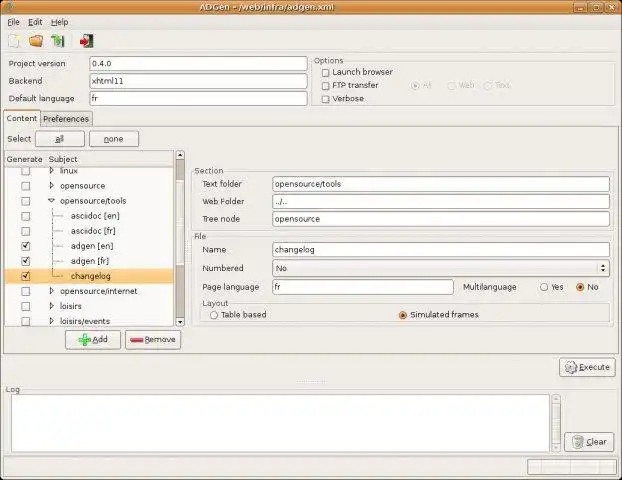Click the Page language input field
Screen dimensions: 622x480
(x=363, y=287)
